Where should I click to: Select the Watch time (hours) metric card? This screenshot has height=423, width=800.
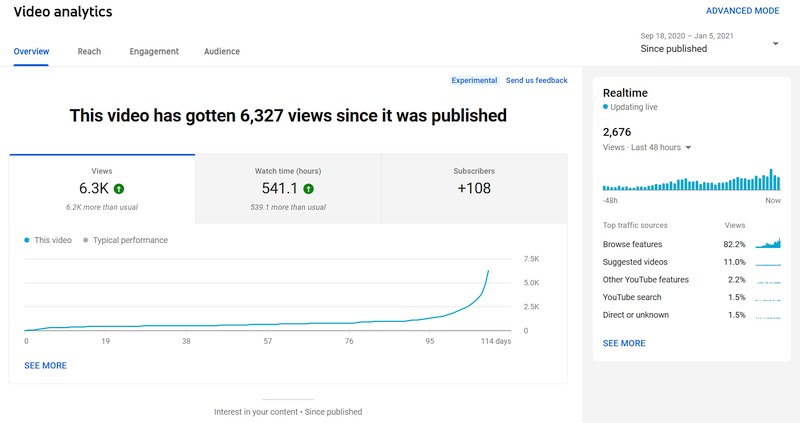point(288,188)
